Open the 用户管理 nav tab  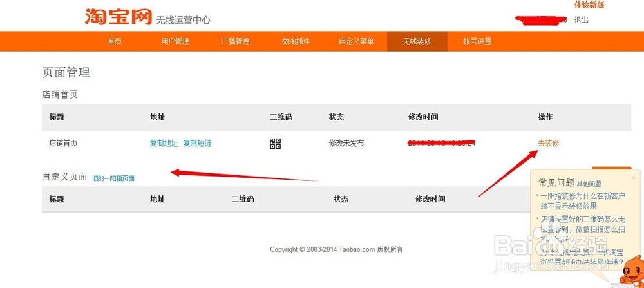[175, 41]
